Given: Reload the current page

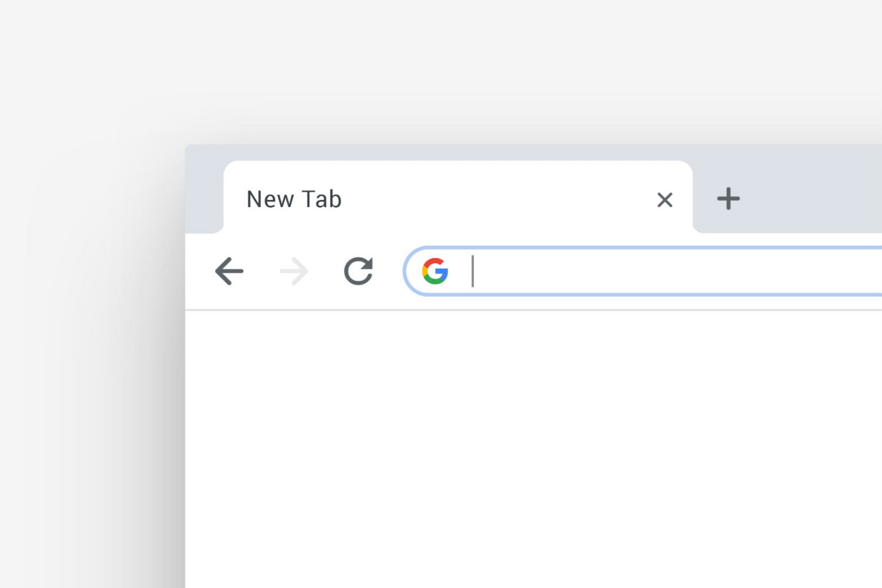Looking at the screenshot, I should click(x=358, y=271).
